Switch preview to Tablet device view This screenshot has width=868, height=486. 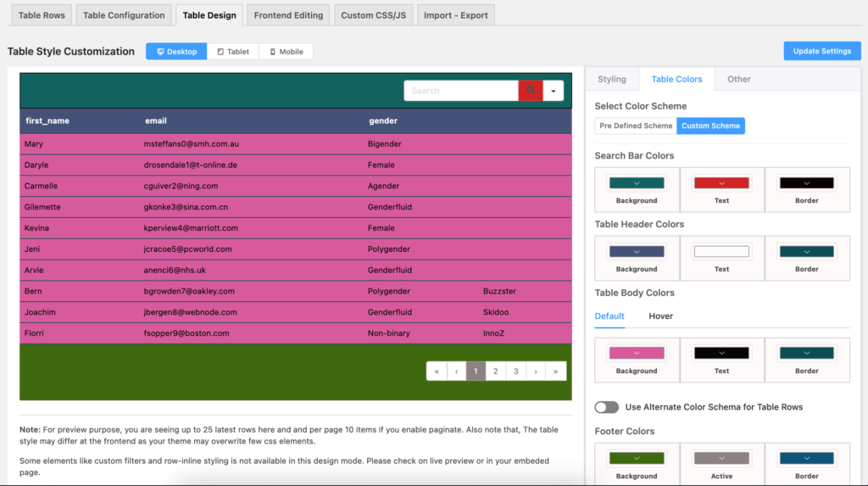(x=233, y=52)
